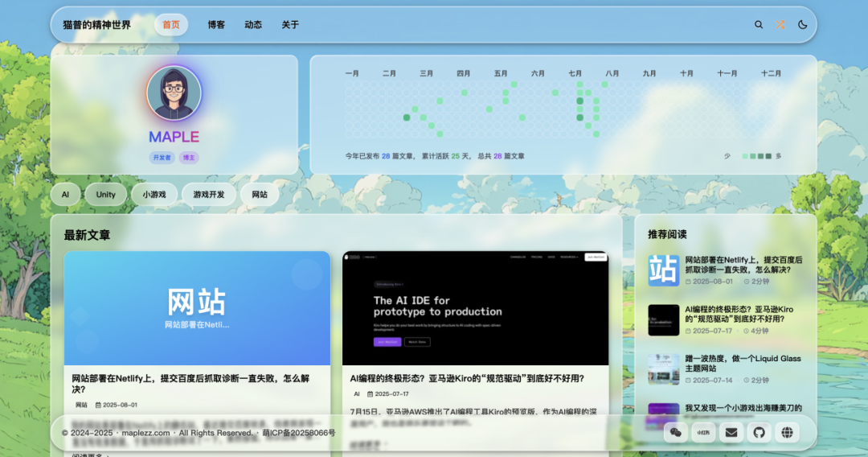Click the 推荐阅读 heading

tap(667, 234)
